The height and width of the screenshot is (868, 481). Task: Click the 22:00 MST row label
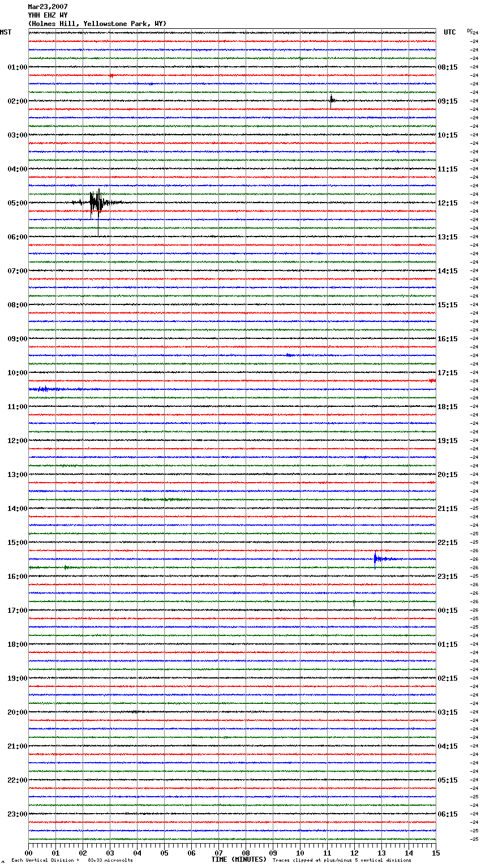click(18, 780)
